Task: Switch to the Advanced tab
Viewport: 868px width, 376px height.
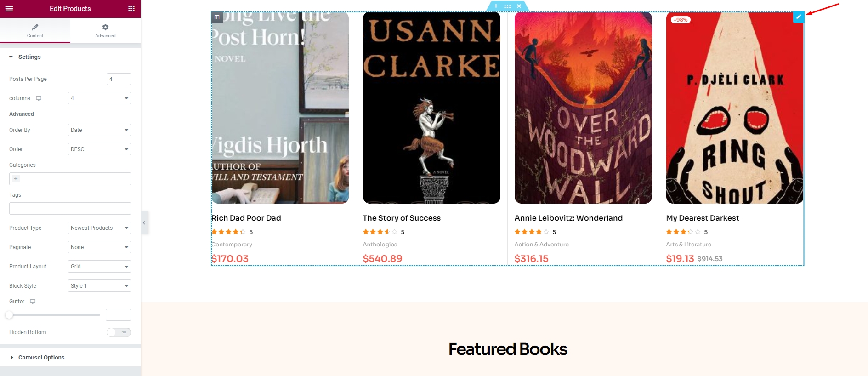Action: point(105,31)
